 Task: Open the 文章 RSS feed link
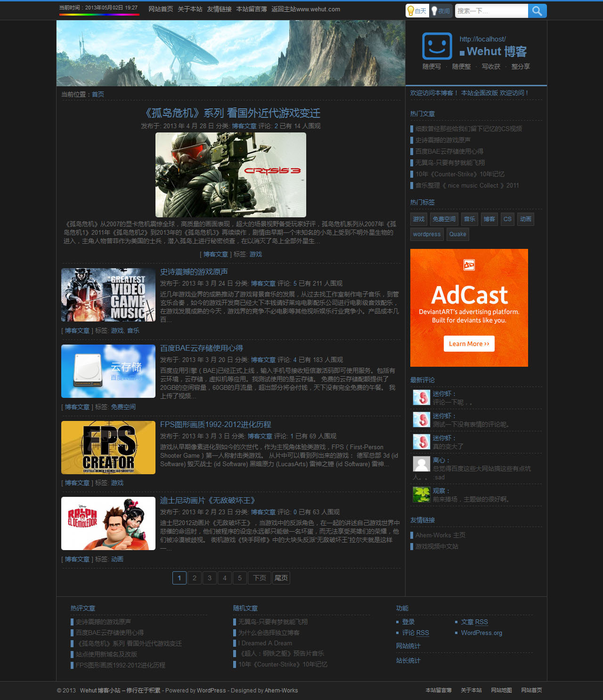pos(474,622)
